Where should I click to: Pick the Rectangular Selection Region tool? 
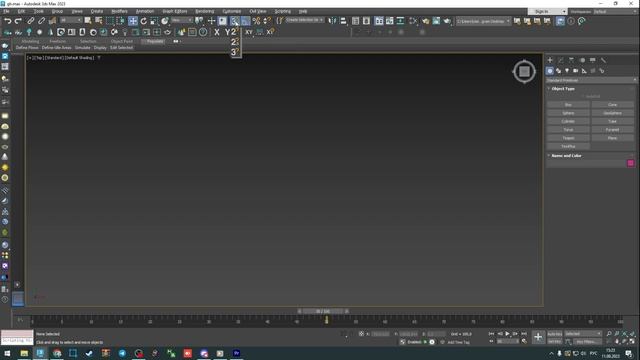(110, 21)
